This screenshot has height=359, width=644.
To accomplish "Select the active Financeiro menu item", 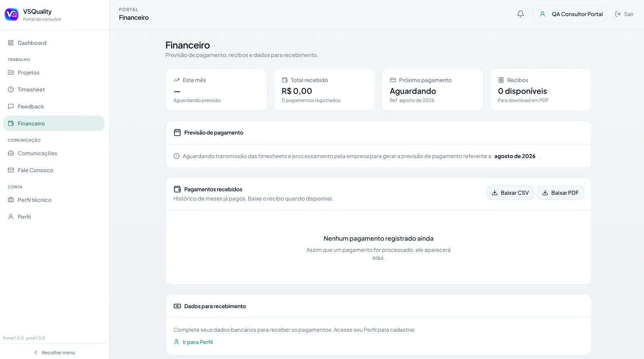I will [54, 123].
